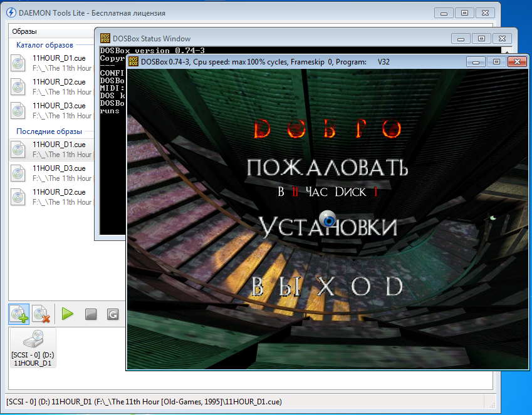
Task: Minimize the DAEMON Tools Lite window
Action: coord(444,13)
